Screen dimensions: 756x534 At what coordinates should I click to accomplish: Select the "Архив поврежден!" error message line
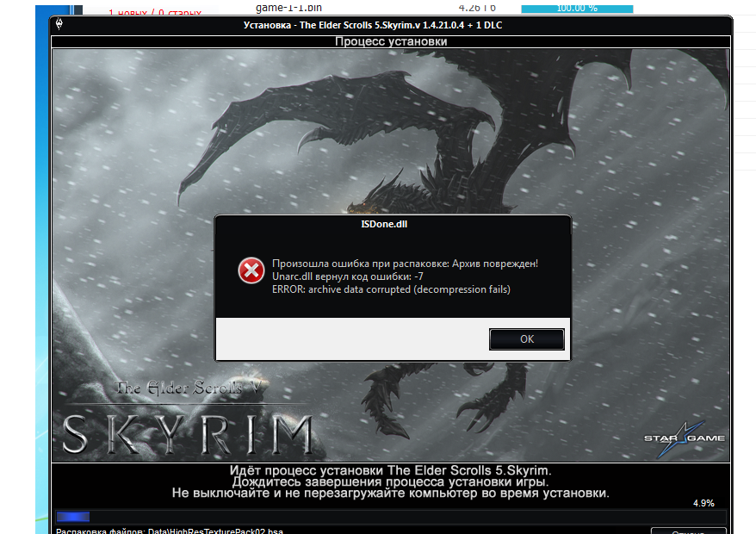pyautogui.click(x=405, y=264)
